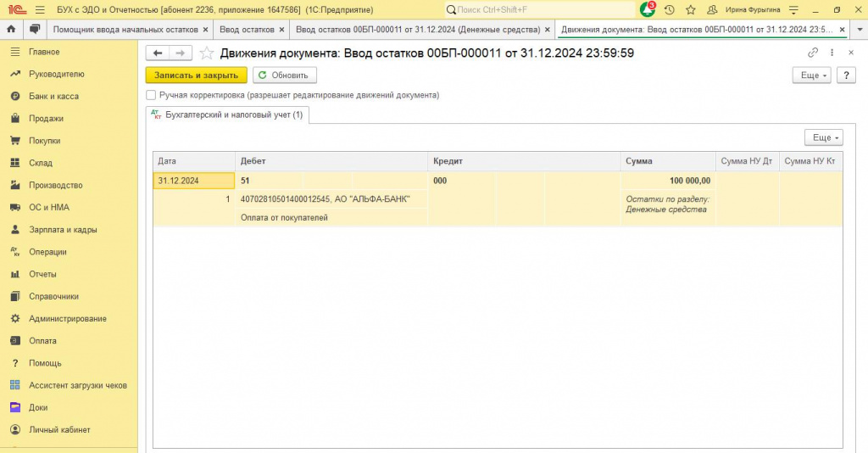Switch to Ввод остатков 00БП-000011 Денежные средства tab
868x453 pixels.
point(417,30)
